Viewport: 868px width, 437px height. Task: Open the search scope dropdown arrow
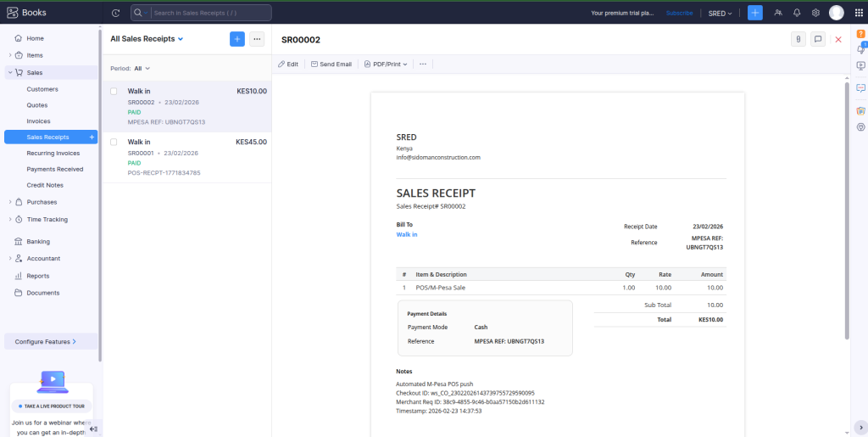146,13
